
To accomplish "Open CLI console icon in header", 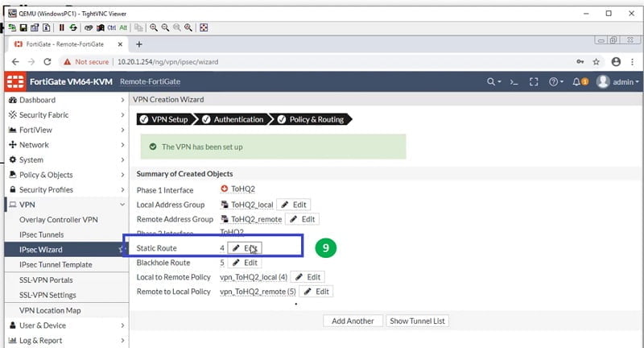I will pyautogui.click(x=514, y=81).
